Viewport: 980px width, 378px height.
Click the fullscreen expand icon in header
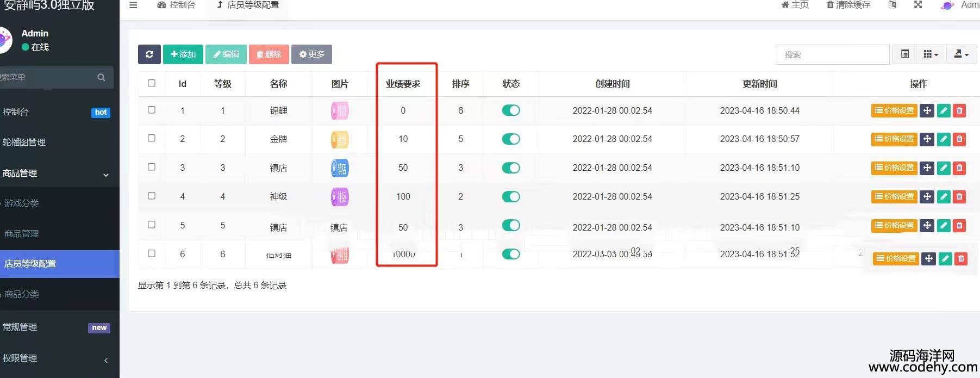point(918,5)
